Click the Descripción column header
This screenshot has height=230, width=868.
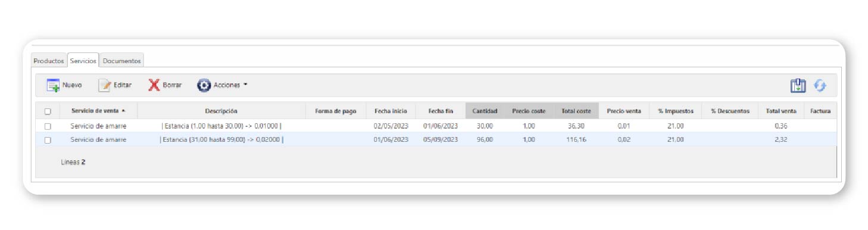[221, 111]
